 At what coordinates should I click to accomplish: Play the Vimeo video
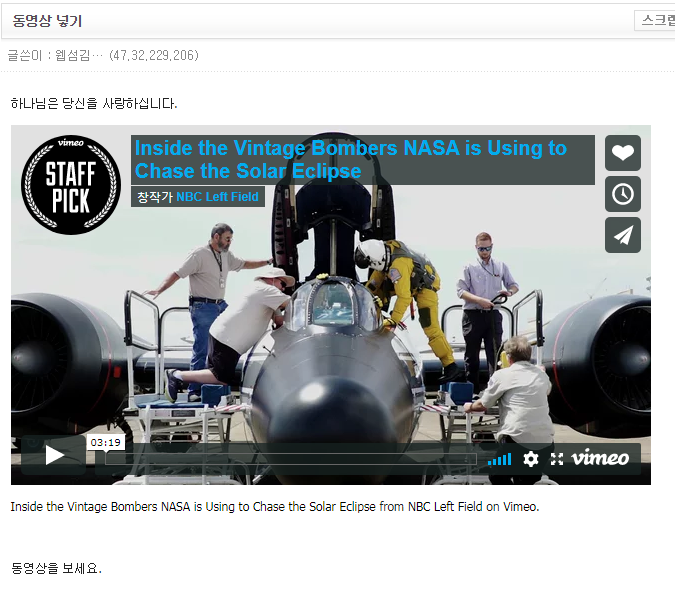coord(54,457)
